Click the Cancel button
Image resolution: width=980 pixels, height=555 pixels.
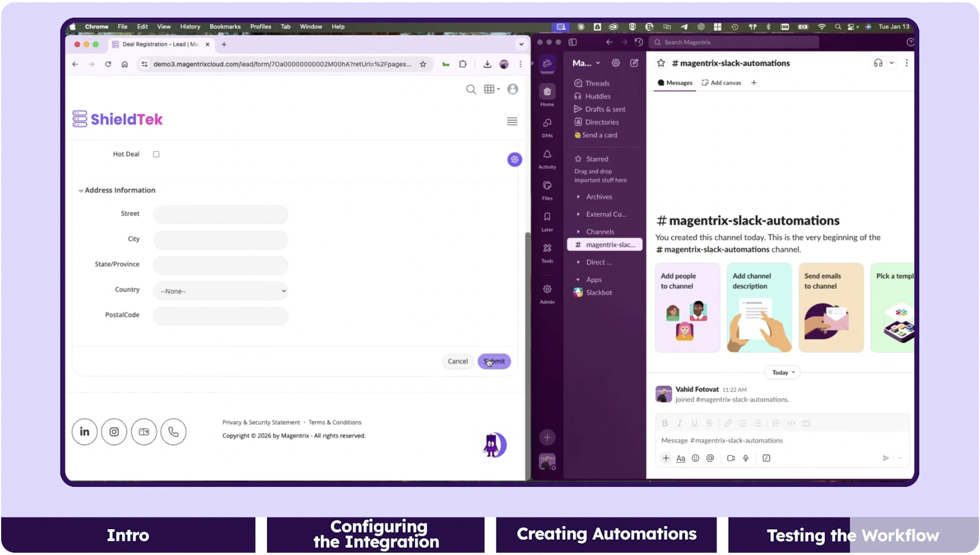[457, 362]
